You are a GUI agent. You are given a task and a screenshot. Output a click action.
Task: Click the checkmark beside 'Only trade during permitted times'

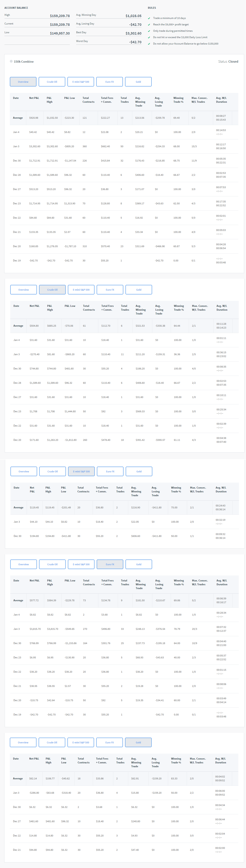(149, 31)
